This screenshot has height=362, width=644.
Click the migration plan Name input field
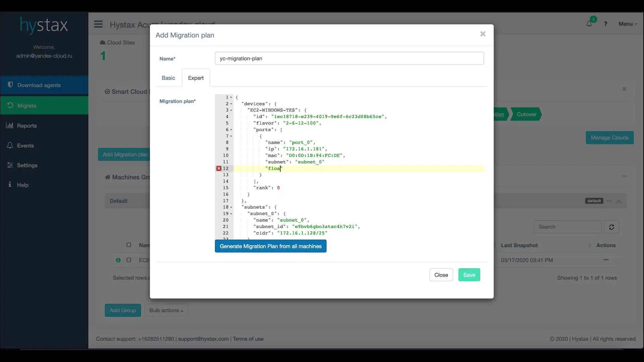pyautogui.click(x=349, y=58)
